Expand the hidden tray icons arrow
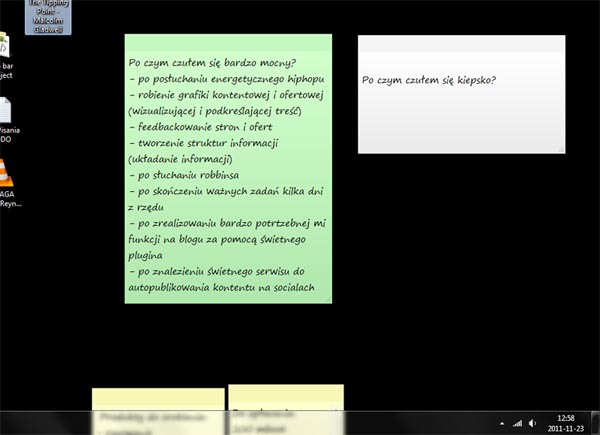The height and width of the screenshot is (435, 600). point(500,422)
